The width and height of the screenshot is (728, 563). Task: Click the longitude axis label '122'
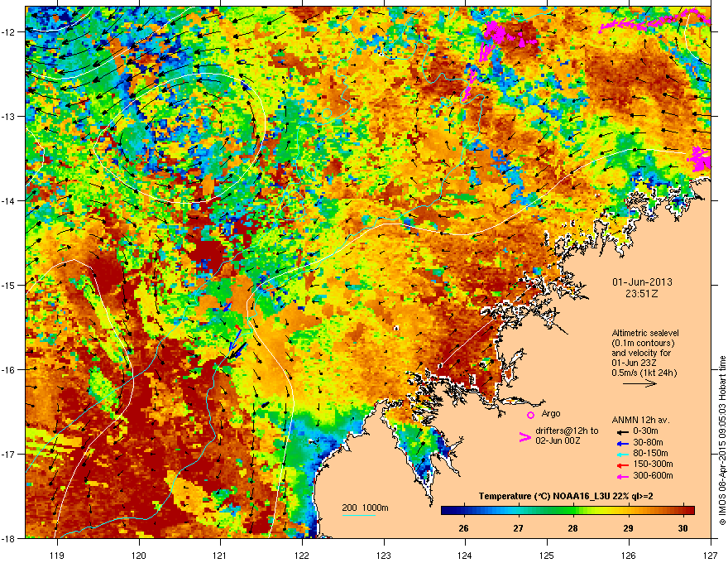[x=302, y=555]
